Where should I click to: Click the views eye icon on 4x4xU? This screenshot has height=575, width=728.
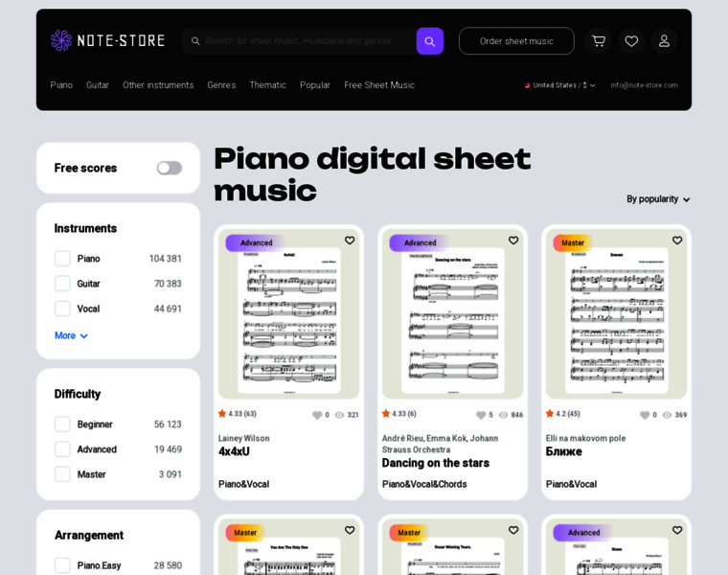coord(339,415)
